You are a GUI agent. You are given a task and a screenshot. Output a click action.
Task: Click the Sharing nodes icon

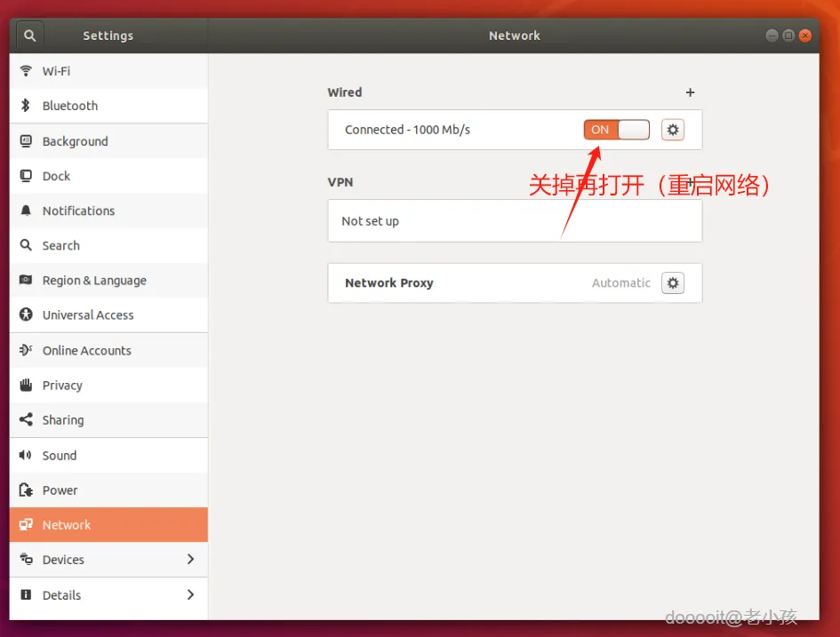coord(26,419)
